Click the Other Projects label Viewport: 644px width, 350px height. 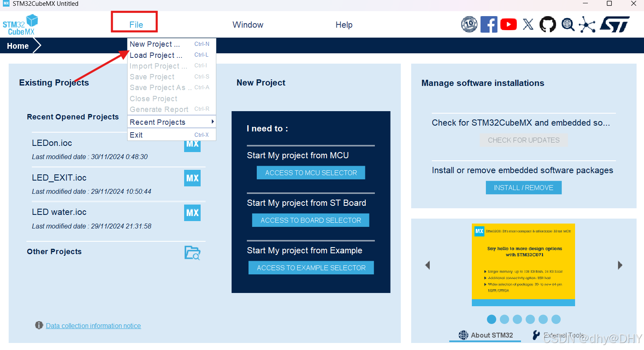click(54, 252)
